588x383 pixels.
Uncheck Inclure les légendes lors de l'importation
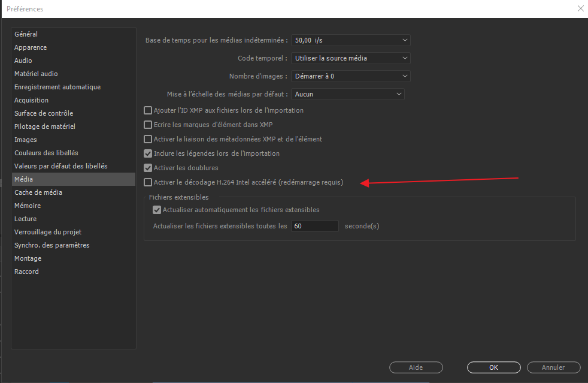click(148, 153)
